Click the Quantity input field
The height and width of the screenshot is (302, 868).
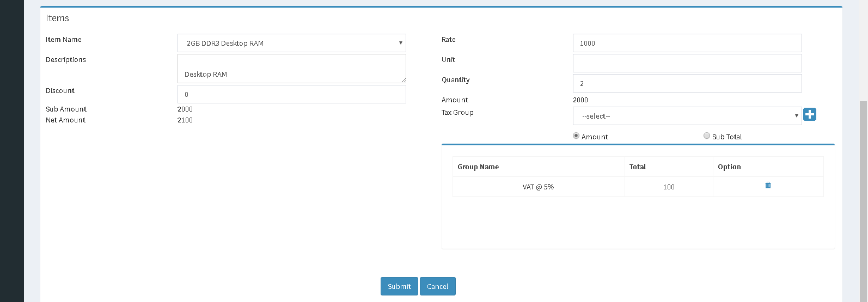click(x=687, y=83)
